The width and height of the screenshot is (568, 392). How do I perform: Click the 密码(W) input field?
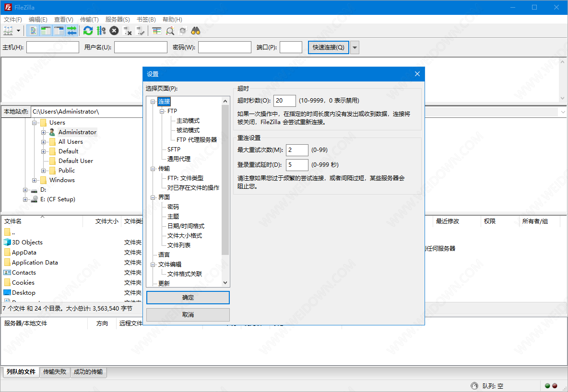(225, 47)
